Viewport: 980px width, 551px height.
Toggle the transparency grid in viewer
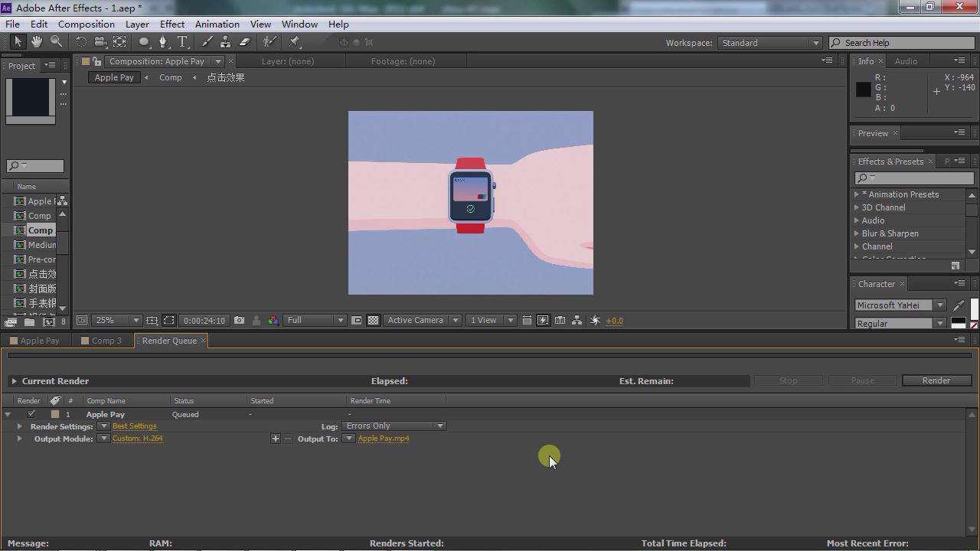click(x=373, y=321)
